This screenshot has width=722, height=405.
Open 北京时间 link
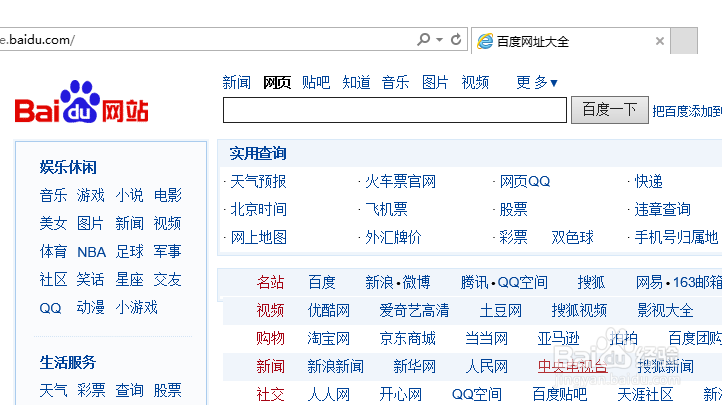(258, 210)
